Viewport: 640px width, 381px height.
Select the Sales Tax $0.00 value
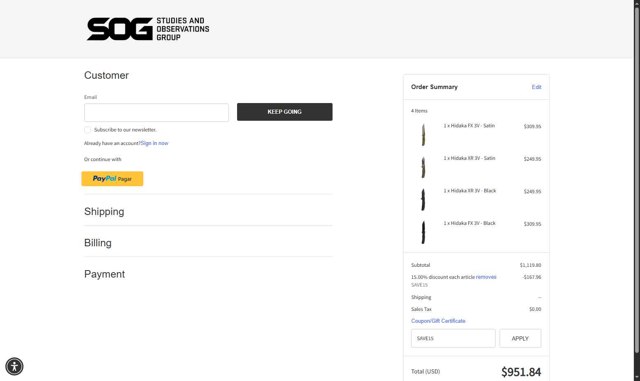tap(535, 309)
